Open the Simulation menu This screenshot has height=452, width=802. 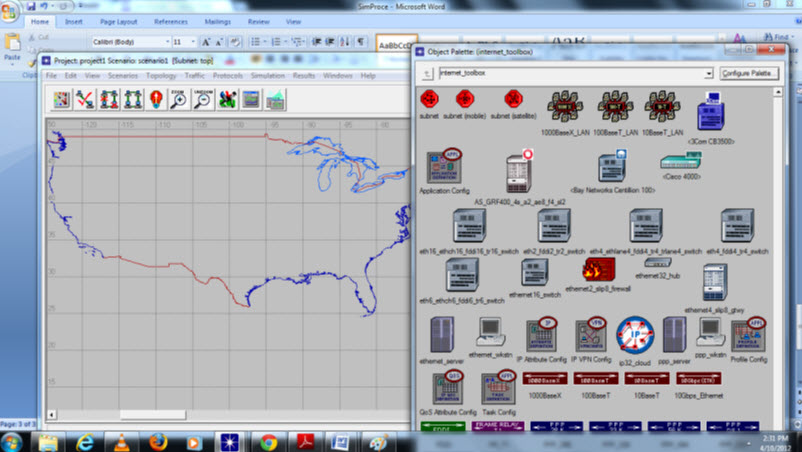click(268, 76)
